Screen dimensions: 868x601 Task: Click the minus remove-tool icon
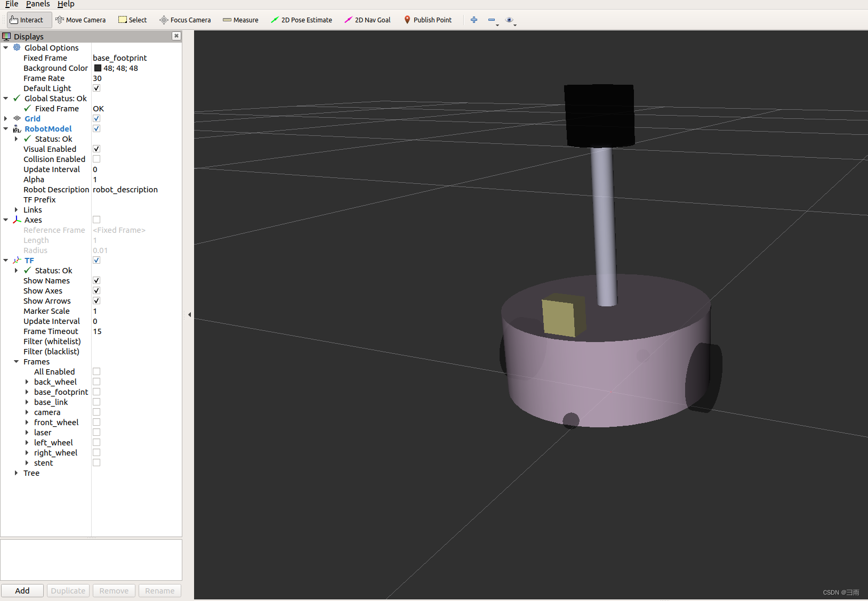click(492, 20)
